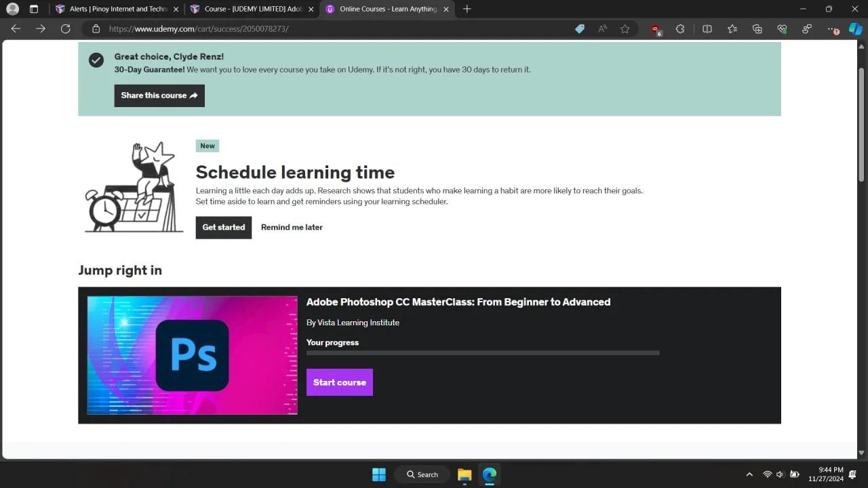Screen dimensions: 868x488
Task: Open the Wi-Fi network tray icon
Action: point(768,474)
